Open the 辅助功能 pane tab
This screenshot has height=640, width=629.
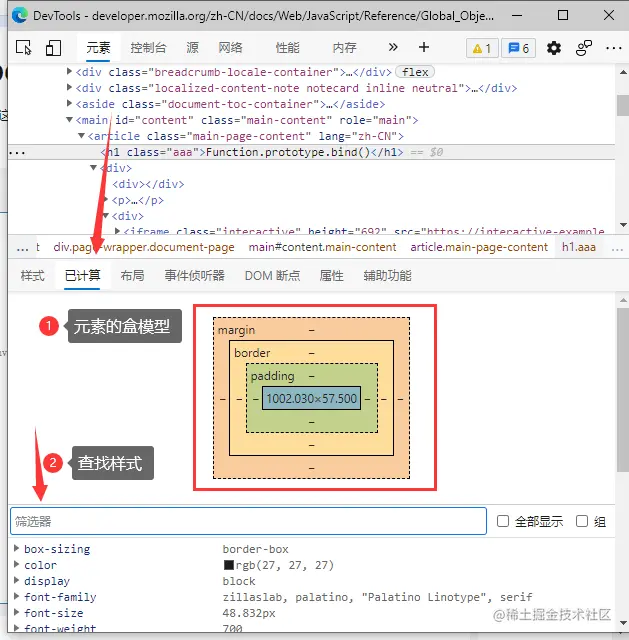(387, 276)
